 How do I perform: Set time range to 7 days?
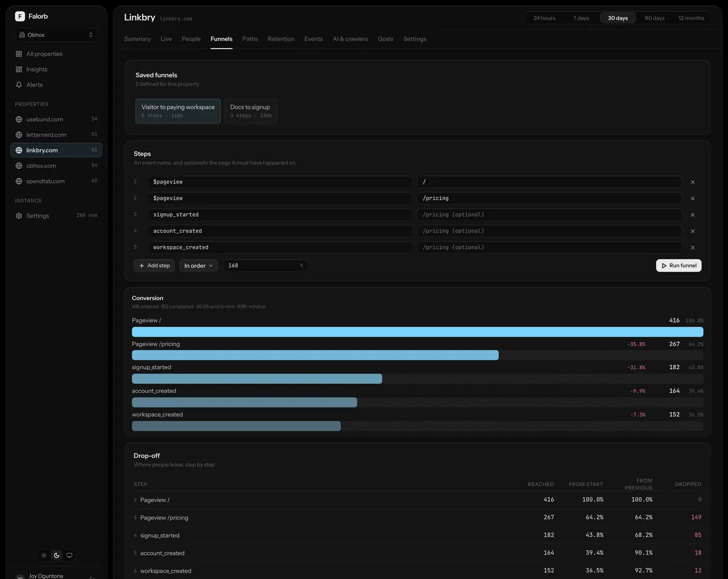[x=581, y=18]
